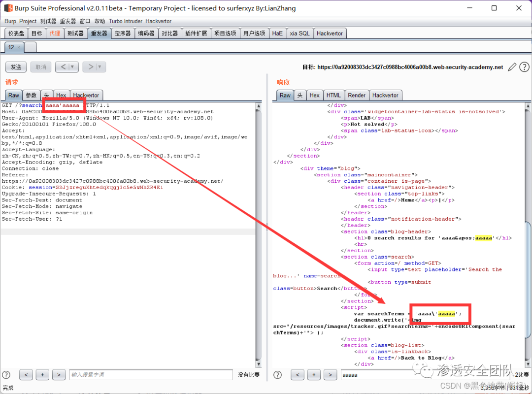This screenshot has width=532, height=394.
Task: Go to next response match
Action: coord(330,375)
